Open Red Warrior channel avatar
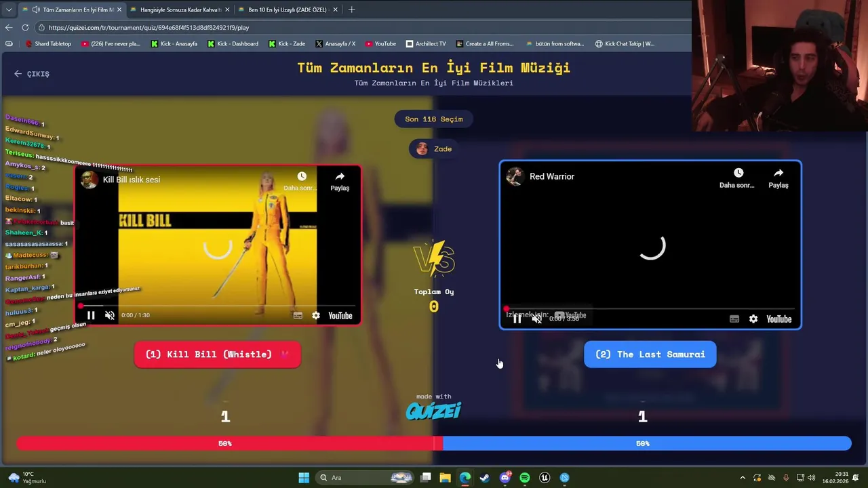 click(515, 176)
